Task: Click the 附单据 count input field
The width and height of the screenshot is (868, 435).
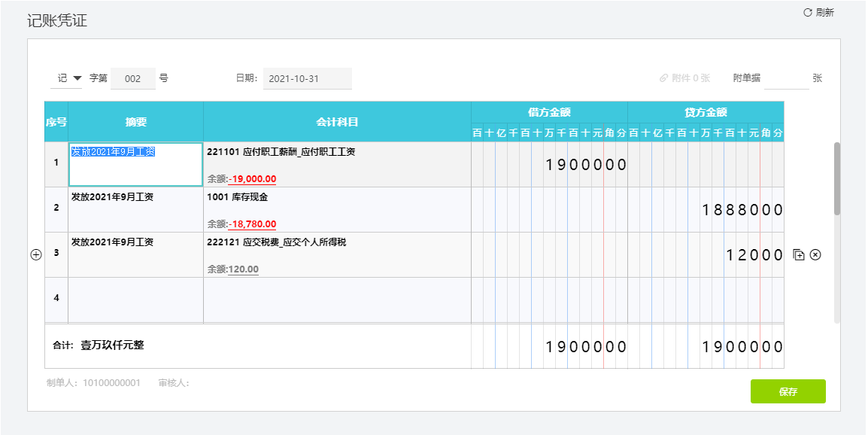Action: click(786, 78)
